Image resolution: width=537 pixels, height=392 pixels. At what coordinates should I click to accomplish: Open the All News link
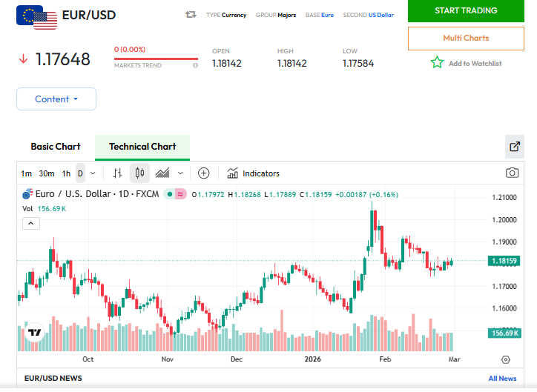coord(502,379)
